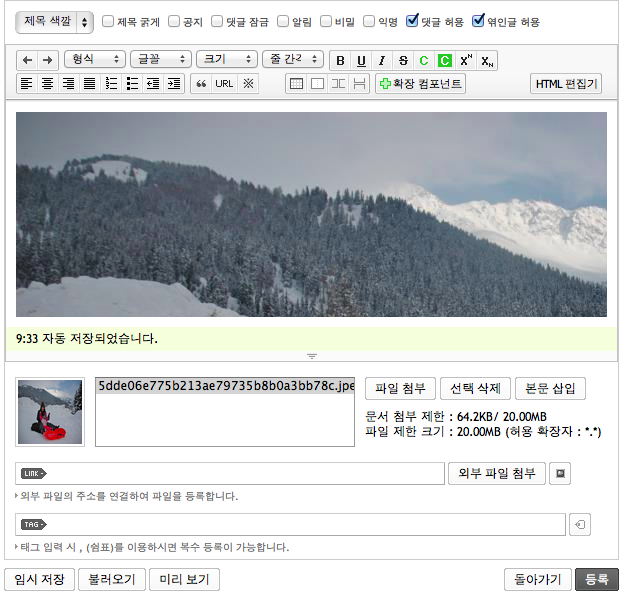This screenshot has width=633, height=596.
Task: Open the 제목 색깔 dropdown
Action: tap(54, 21)
